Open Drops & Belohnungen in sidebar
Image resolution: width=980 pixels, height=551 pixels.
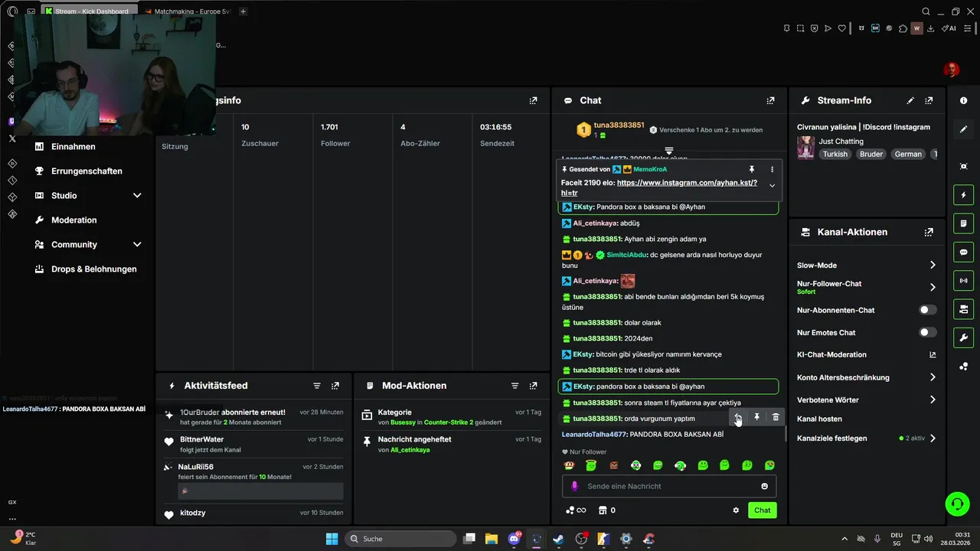click(x=93, y=269)
